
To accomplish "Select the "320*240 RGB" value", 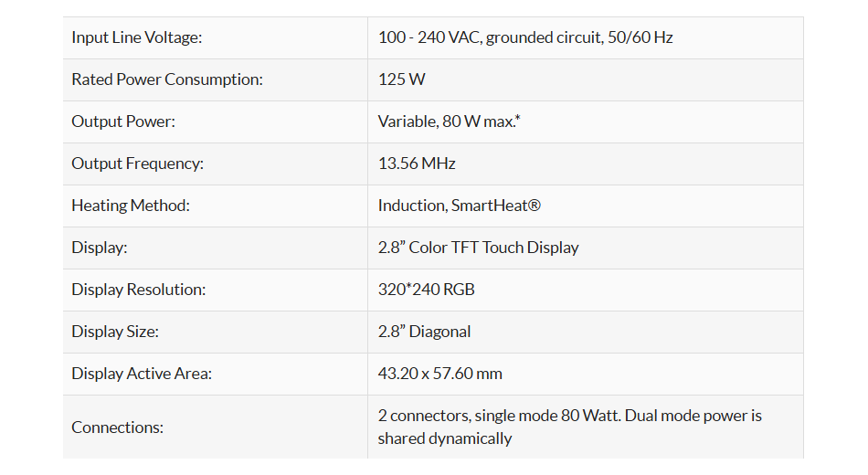I will (x=427, y=290).
